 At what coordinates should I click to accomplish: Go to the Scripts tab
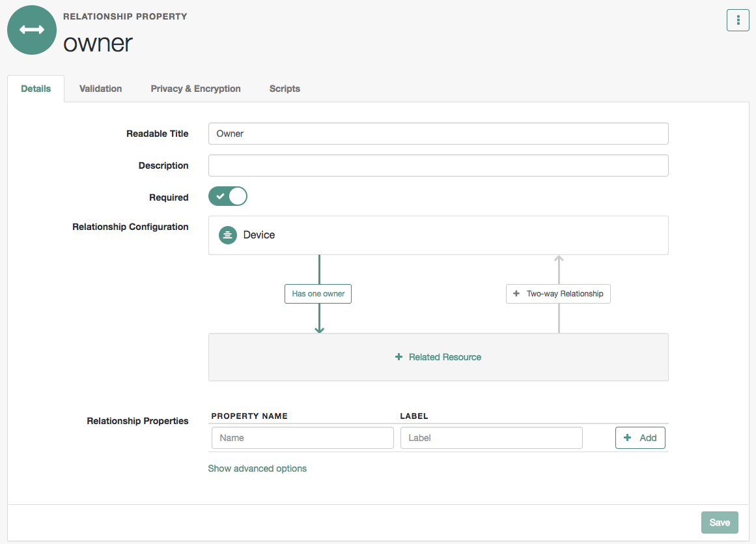click(285, 89)
